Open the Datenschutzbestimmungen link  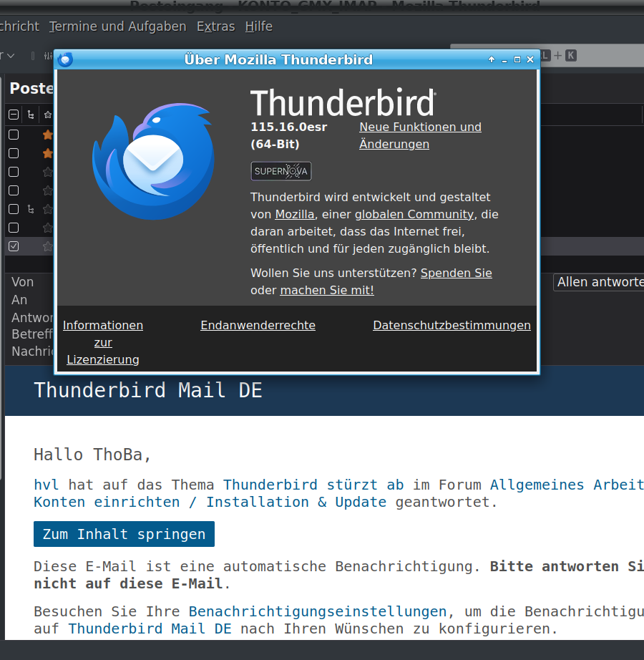pos(452,326)
